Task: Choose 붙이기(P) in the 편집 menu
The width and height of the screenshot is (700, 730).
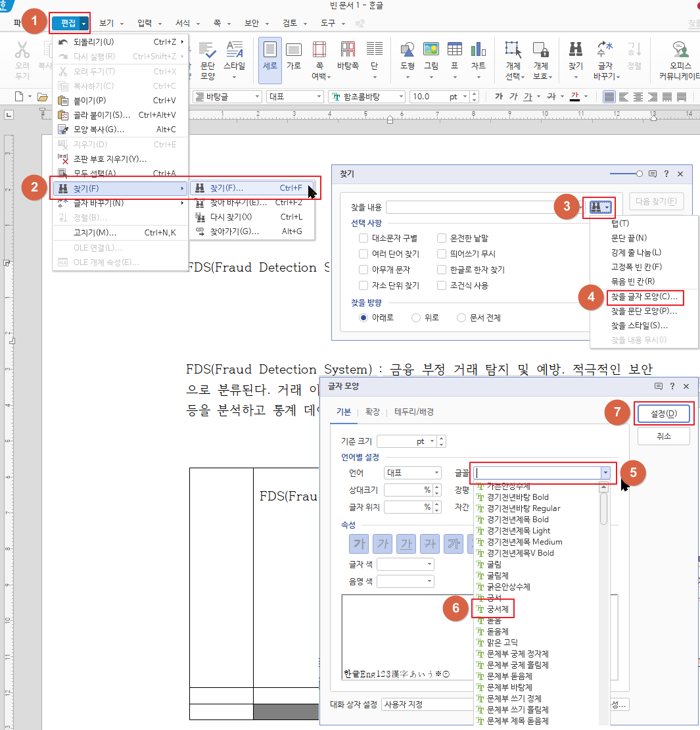Action: click(x=120, y=100)
